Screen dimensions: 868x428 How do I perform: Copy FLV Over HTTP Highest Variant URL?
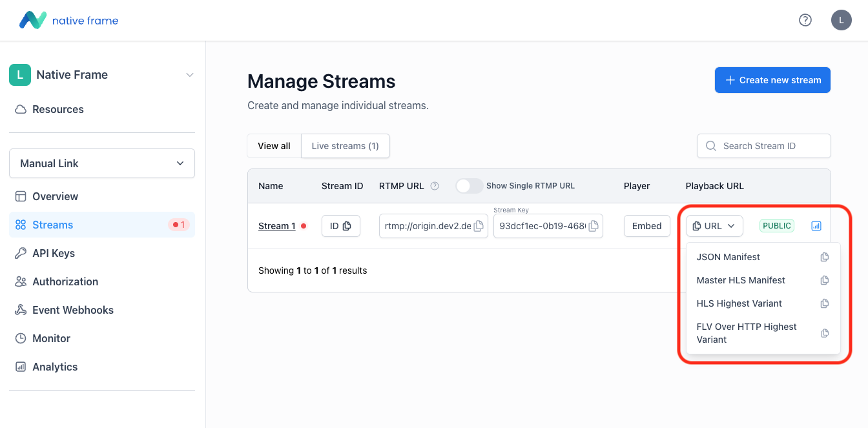tap(824, 333)
